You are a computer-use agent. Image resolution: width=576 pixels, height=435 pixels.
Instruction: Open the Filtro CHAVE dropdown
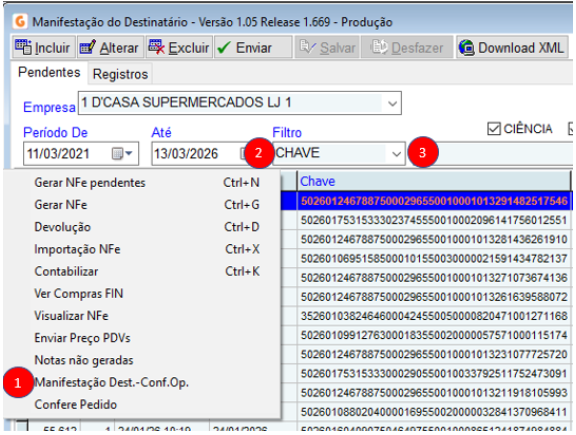pos(396,154)
